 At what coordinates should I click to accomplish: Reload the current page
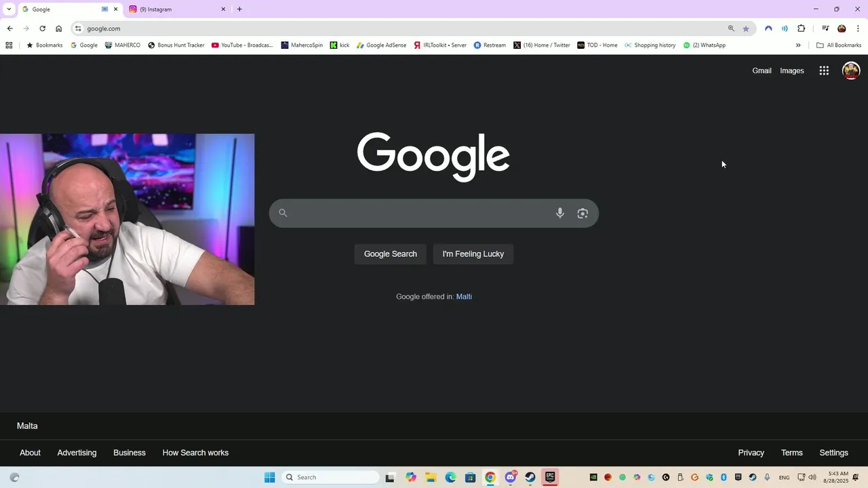(42, 28)
